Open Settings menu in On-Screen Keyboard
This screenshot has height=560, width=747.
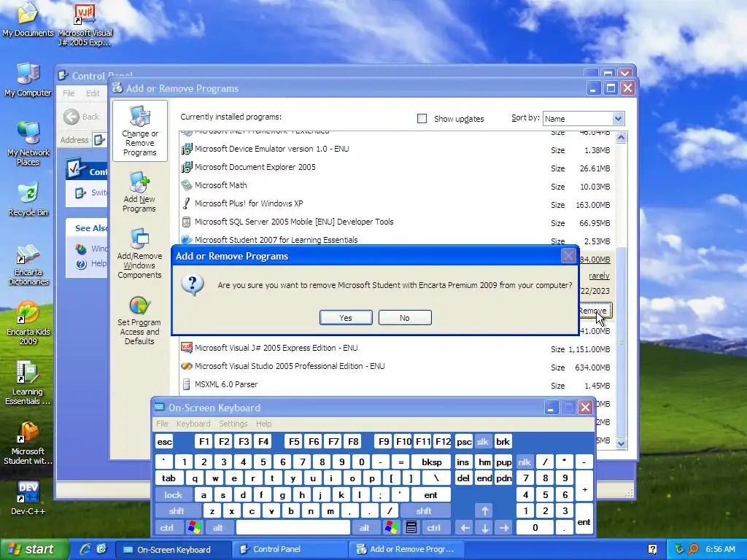tap(233, 424)
